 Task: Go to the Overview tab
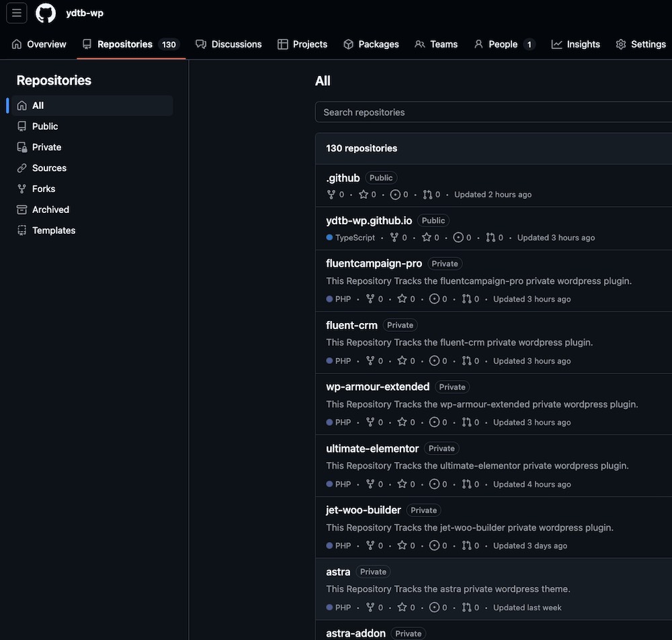39,44
